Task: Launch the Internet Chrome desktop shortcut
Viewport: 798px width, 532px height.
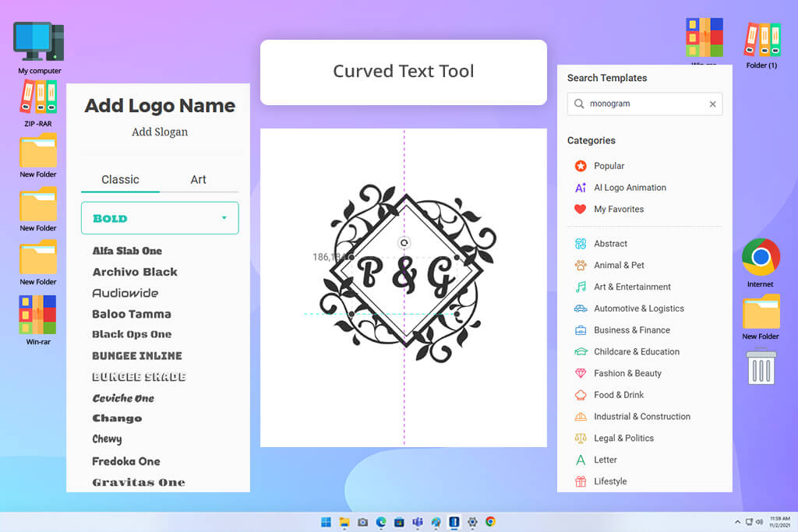Action: tap(761, 263)
